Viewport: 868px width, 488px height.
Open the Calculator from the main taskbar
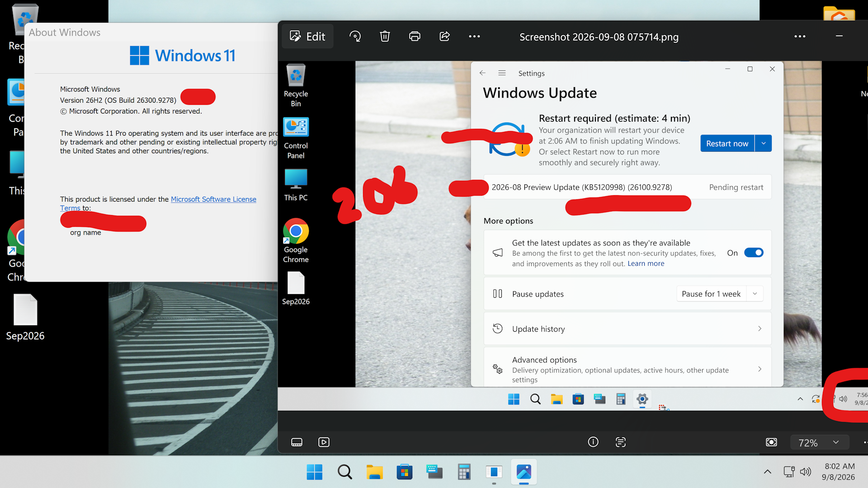(464, 472)
